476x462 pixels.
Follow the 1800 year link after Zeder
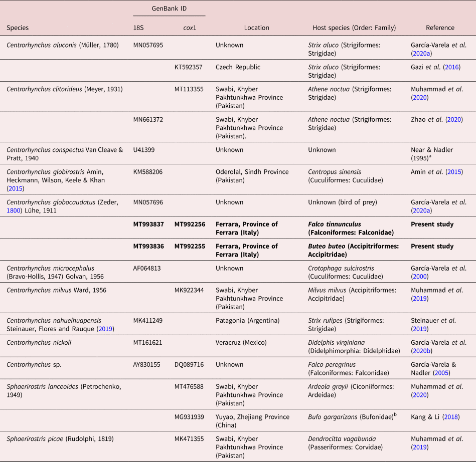click(x=15, y=210)
